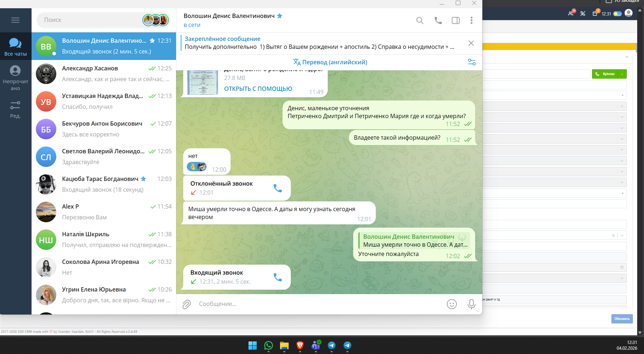Toggle the chat info side panel

[456, 20]
